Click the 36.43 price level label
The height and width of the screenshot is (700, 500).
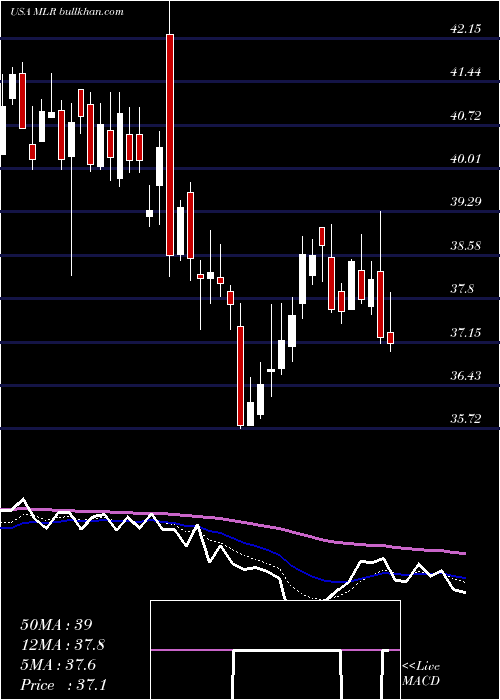[465, 376]
